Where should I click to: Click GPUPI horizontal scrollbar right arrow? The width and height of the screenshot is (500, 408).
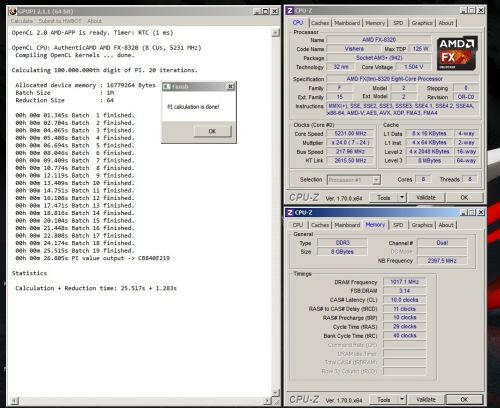268,400
